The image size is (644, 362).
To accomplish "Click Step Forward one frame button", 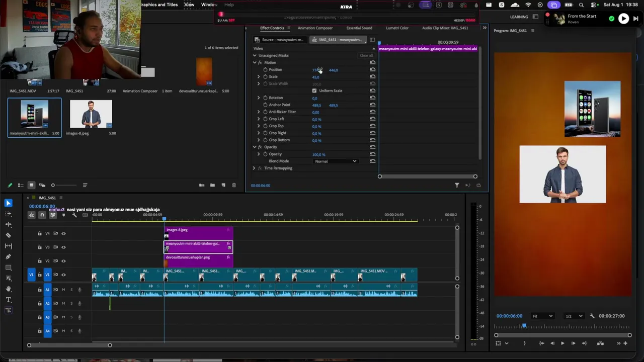I will 573,343.
